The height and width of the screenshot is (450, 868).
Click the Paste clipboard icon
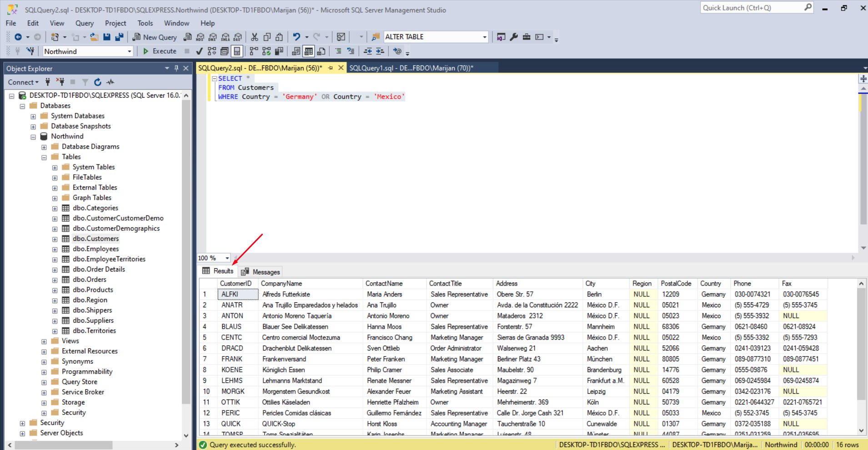279,37
